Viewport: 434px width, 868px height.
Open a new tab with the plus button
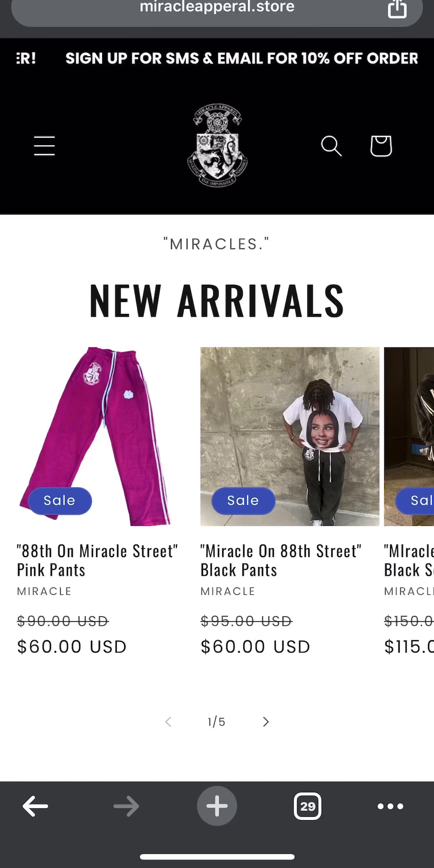[x=217, y=806]
